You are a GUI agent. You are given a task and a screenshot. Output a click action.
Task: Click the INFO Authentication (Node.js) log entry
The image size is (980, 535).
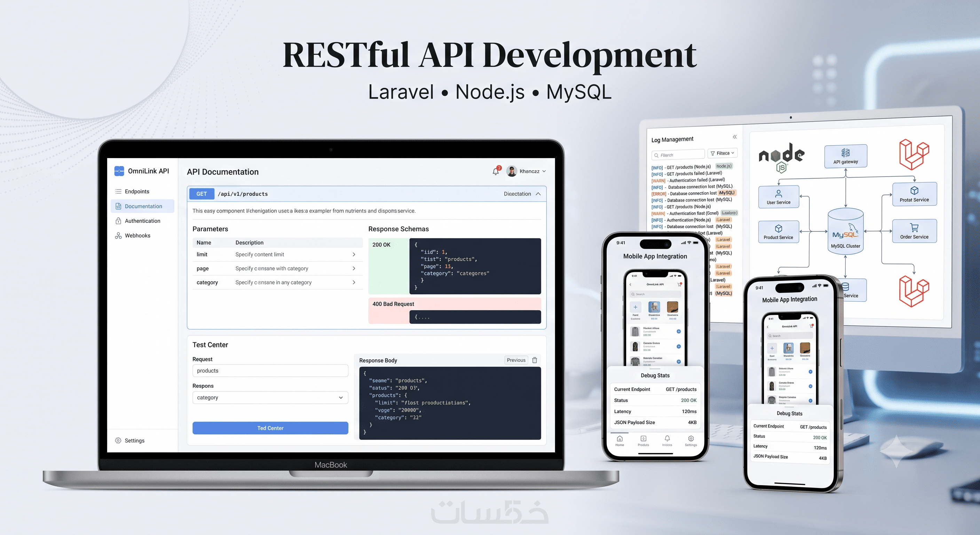691,220
